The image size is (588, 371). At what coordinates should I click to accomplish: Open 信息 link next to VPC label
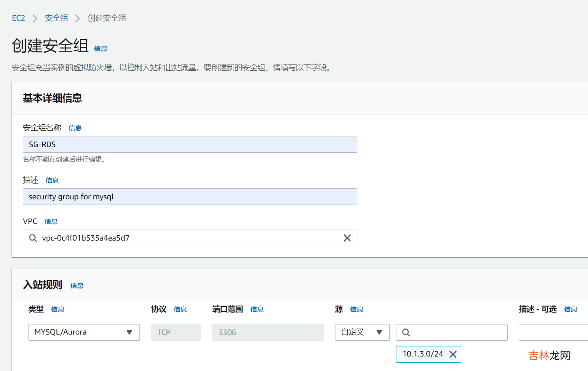coord(51,222)
